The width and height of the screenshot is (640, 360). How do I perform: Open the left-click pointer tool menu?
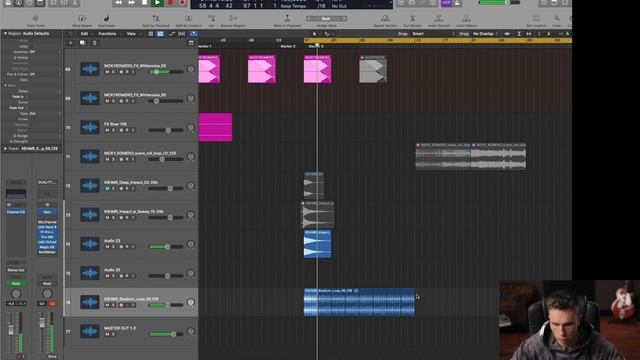click(x=315, y=34)
